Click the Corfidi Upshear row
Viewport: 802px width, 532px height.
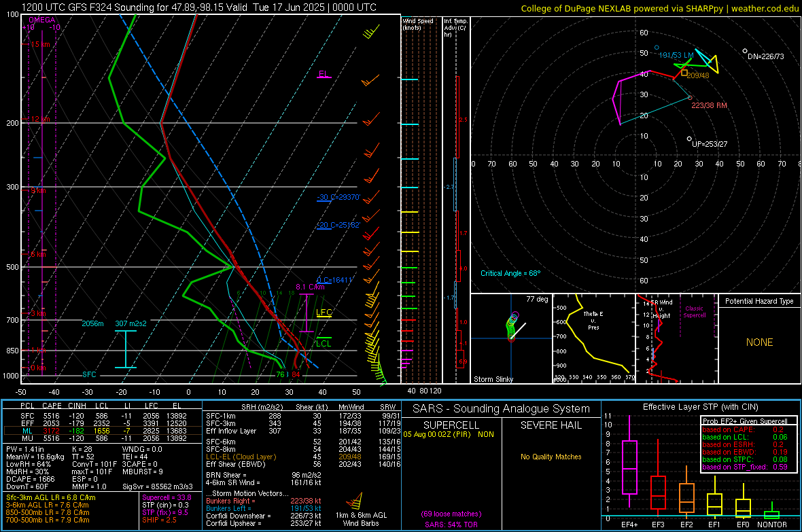tap(264, 523)
